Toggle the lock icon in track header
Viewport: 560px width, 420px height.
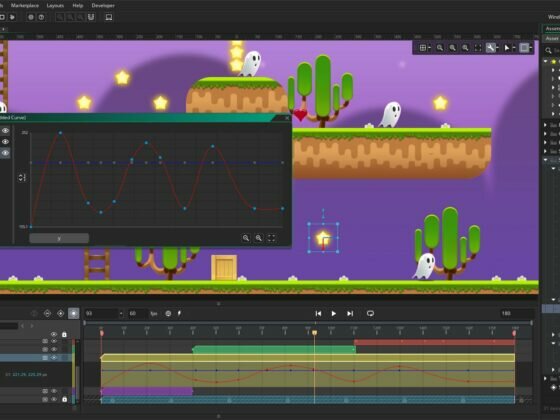(64, 334)
